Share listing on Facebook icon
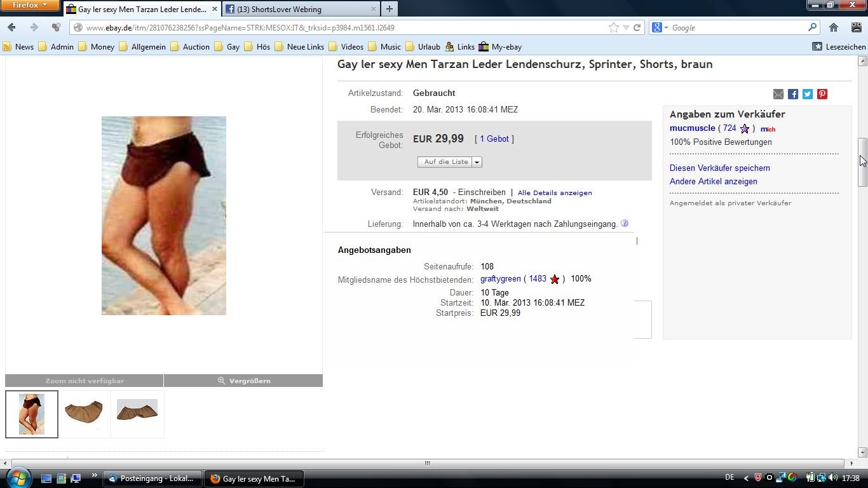The image size is (868, 488). (x=793, y=94)
